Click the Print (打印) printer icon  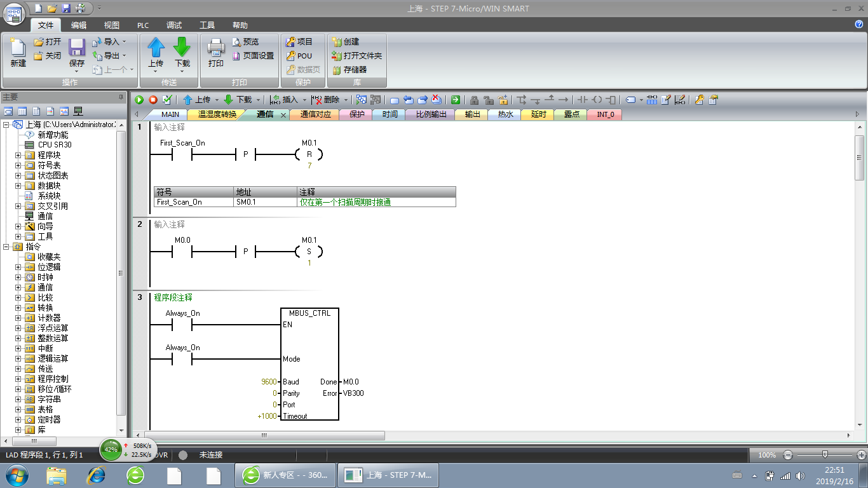click(216, 53)
